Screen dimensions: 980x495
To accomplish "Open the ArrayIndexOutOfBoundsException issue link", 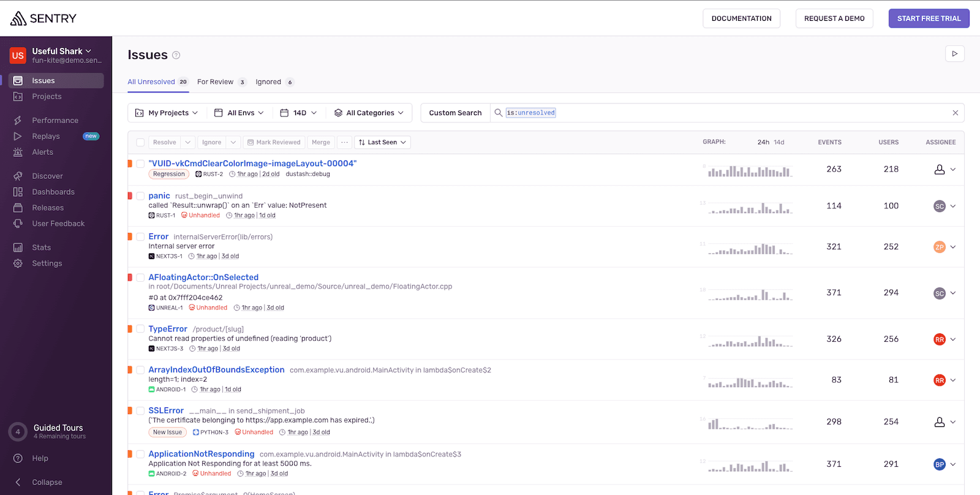I will coord(216,370).
